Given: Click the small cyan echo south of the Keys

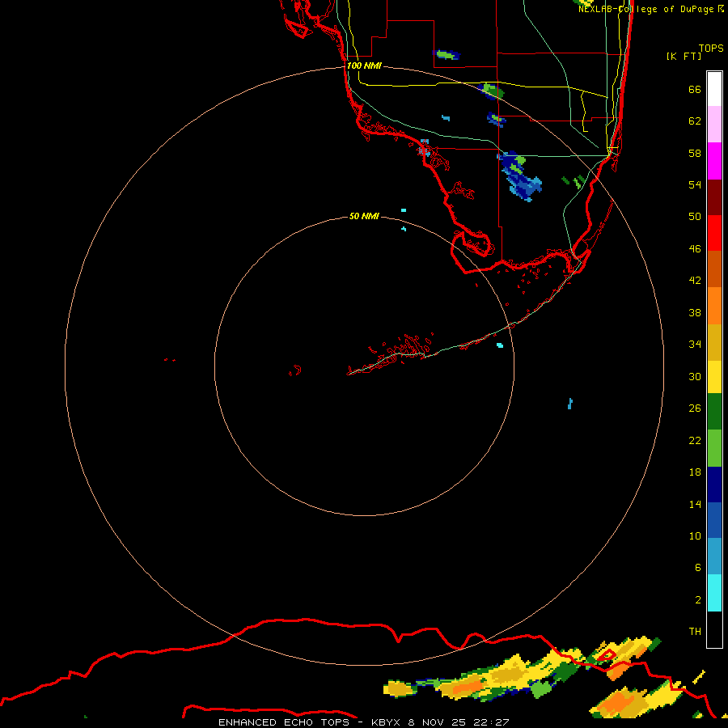Looking at the screenshot, I should (500, 345).
